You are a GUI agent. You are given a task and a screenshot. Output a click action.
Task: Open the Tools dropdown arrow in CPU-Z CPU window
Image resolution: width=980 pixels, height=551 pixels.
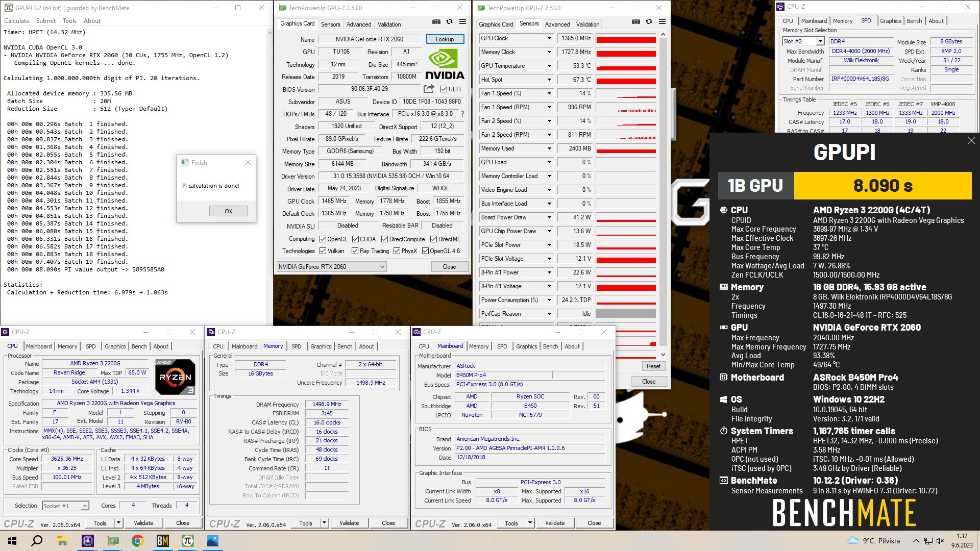[118, 523]
